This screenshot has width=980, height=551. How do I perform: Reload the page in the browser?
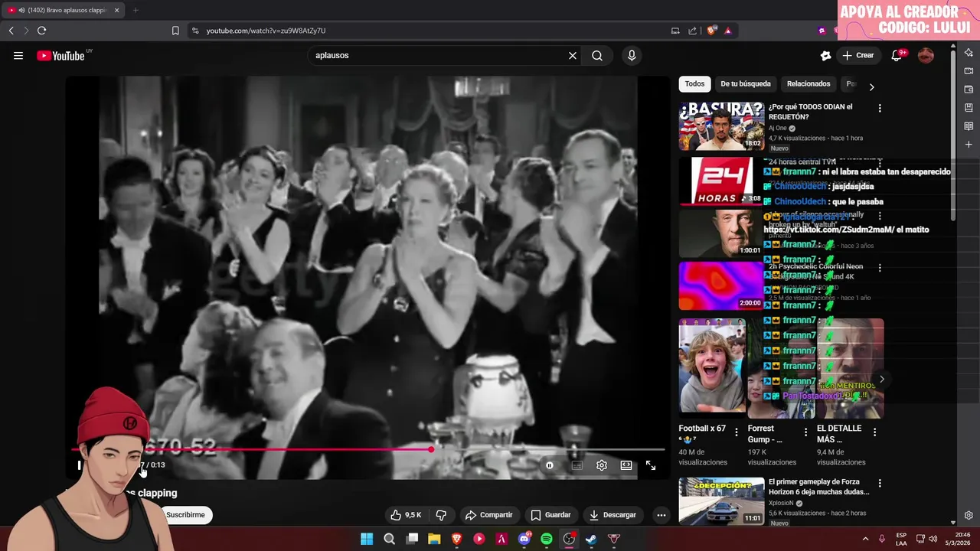click(41, 31)
